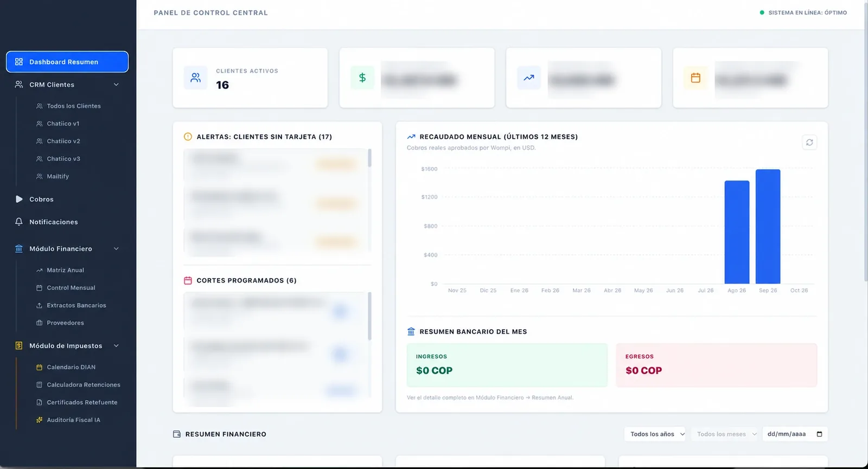Click the Todos los Clientes users icon
Image resolution: width=868 pixels, height=469 pixels.
[39, 106]
